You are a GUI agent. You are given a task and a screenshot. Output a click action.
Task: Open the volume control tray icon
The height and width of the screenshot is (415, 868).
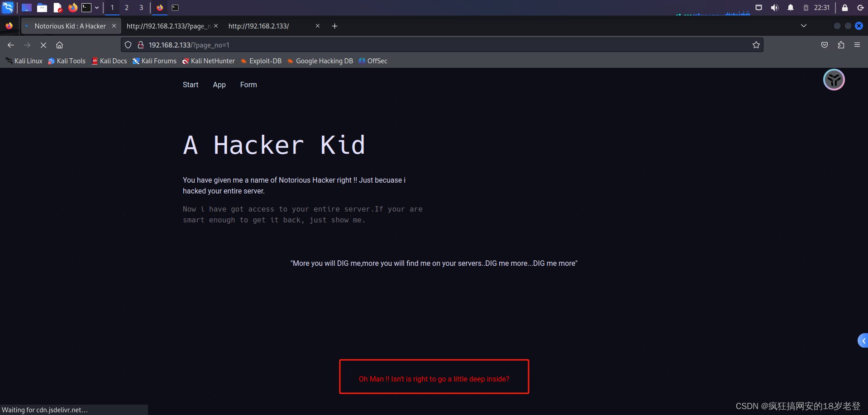tap(775, 8)
